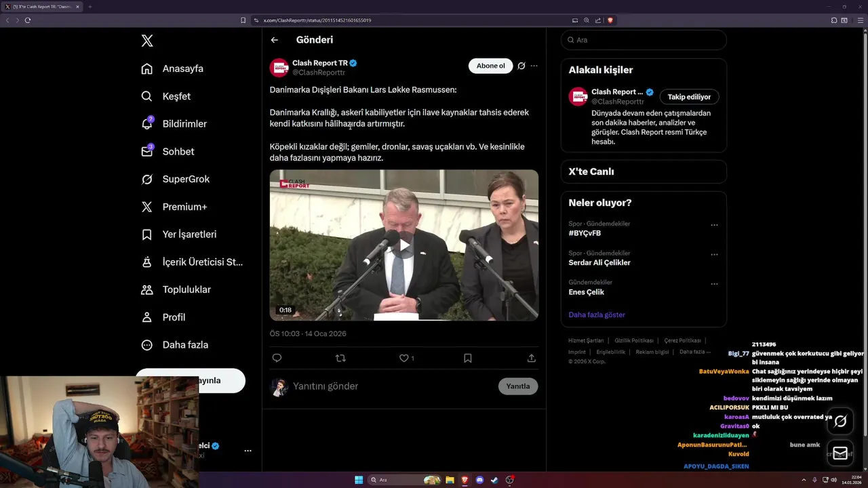Viewport: 868px width, 488px height.
Task: Click the post timestamp ÖS 10:03 · 14 Oca 2026
Action: click(308, 333)
